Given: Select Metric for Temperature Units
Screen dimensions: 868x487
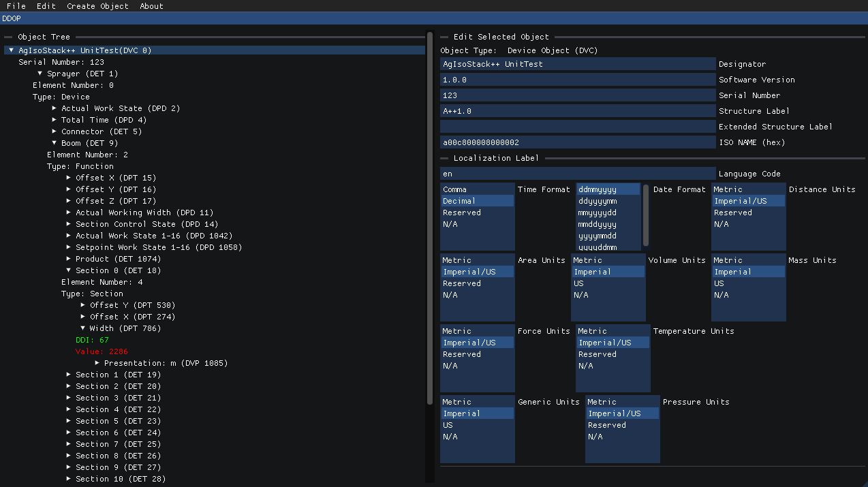Looking at the screenshot, I should 613,331.
